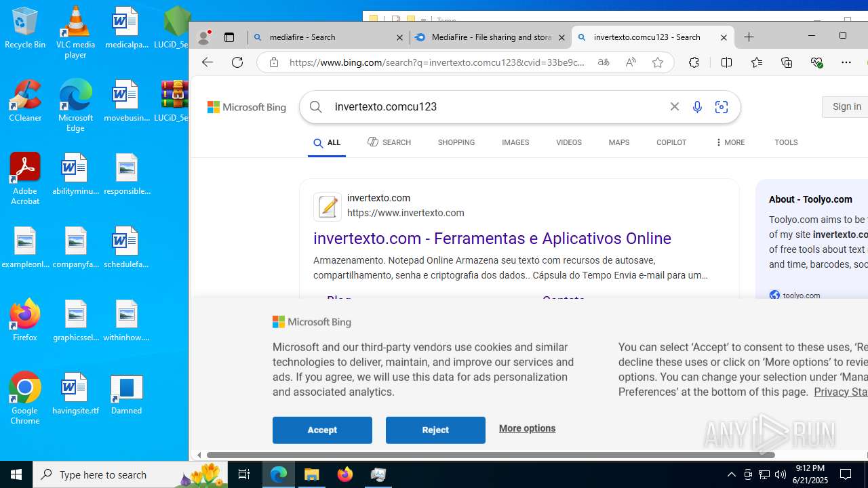
Task: Open File Explorer from taskbar
Action: [x=312, y=474]
